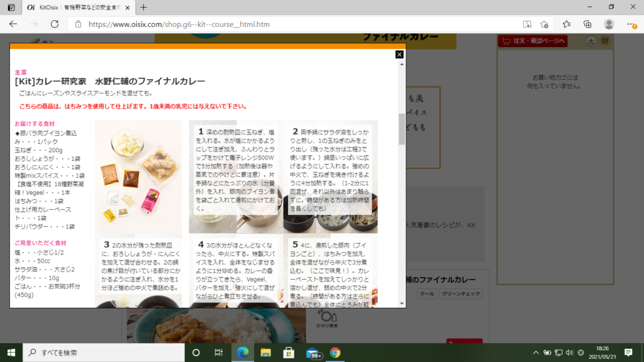Click the チリパウダー・・・1袋 ingredient line

(x=45, y=226)
